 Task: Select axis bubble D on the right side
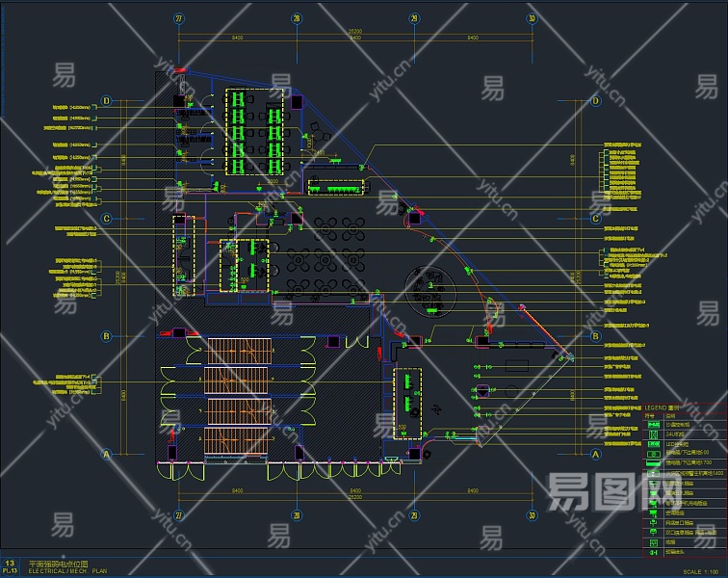(596, 101)
